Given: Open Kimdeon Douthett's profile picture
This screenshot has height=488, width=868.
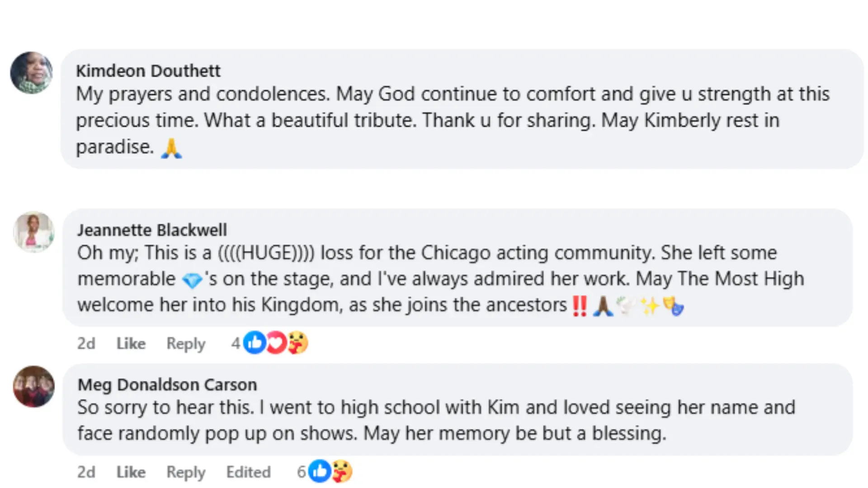Looking at the screenshot, I should [32, 72].
